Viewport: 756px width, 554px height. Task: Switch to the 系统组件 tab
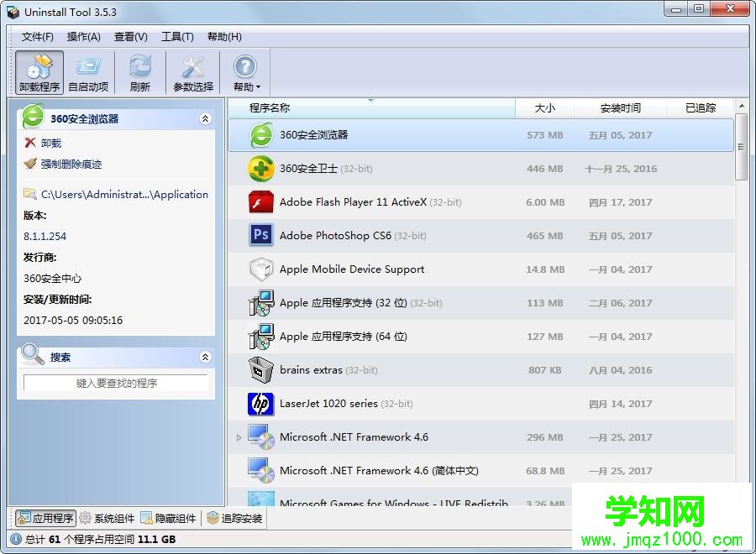click(104, 518)
